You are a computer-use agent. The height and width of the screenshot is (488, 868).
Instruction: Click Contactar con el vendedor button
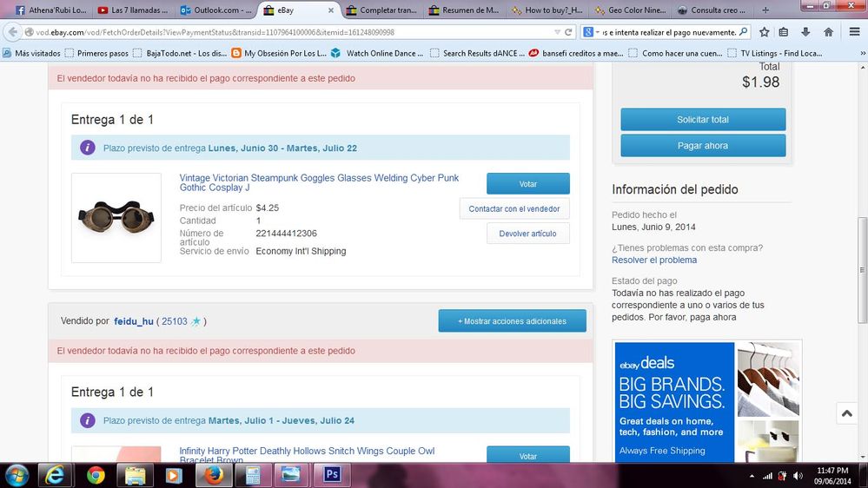click(x=514, y=208)
